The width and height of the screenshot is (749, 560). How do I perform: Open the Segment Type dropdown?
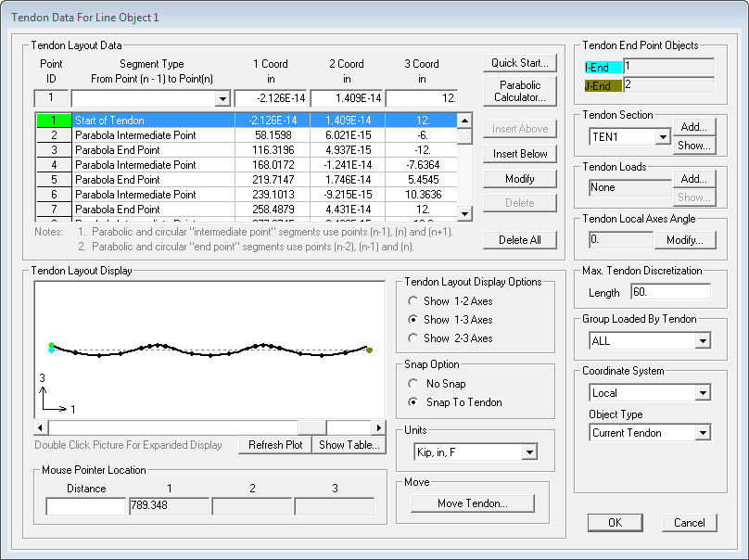click(222, 99)
